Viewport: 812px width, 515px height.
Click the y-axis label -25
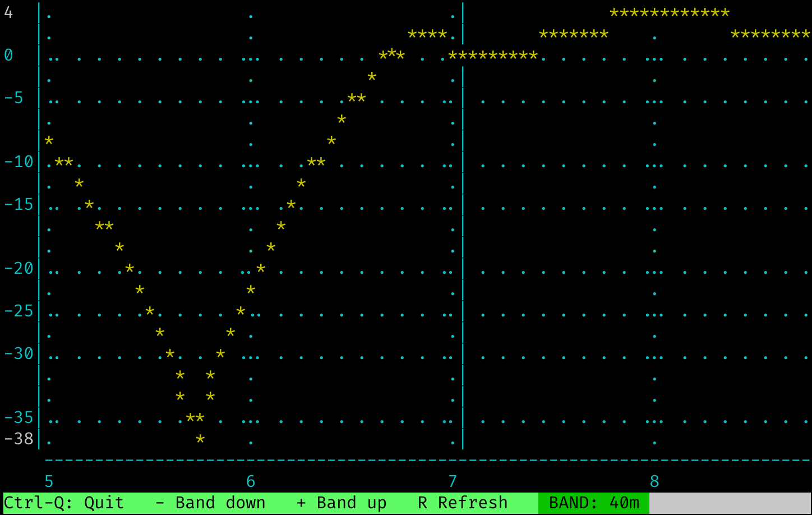pyautogui.click(x=19, y=311)
